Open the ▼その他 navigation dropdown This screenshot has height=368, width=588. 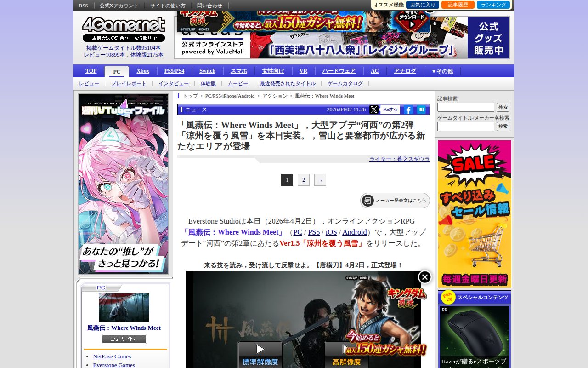point(442,71)
